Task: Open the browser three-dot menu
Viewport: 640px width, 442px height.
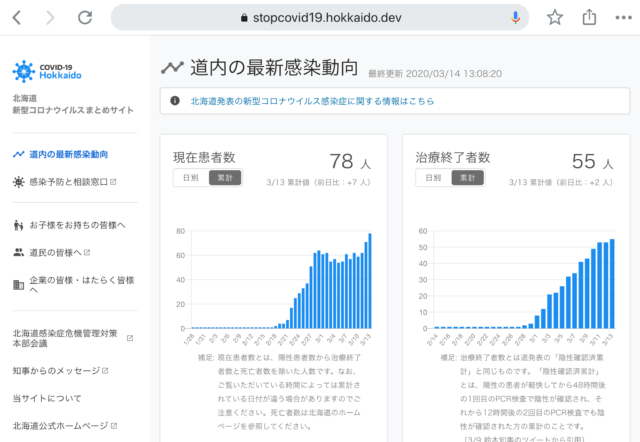Action: [x=622, y=17]
